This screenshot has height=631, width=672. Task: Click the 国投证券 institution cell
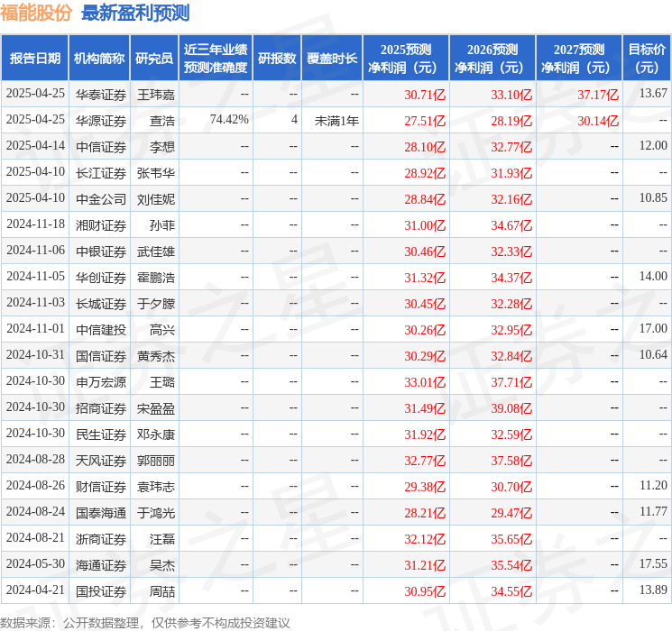[x=101, y=591]
